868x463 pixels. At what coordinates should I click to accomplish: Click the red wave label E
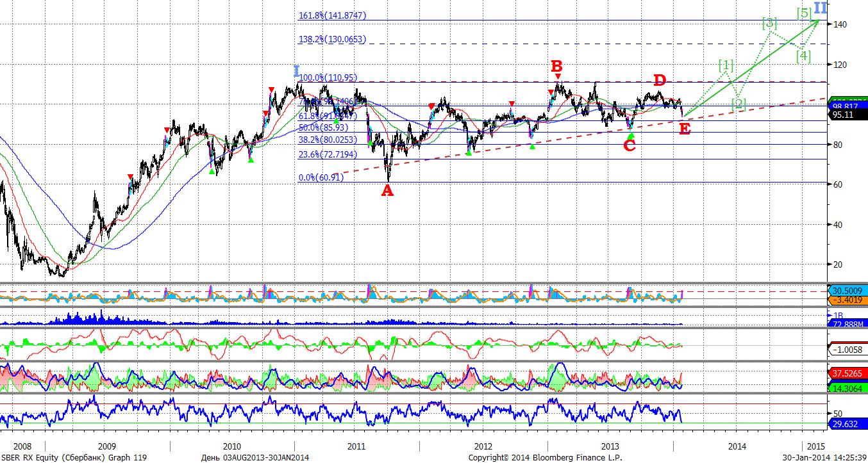coord(685,129)
